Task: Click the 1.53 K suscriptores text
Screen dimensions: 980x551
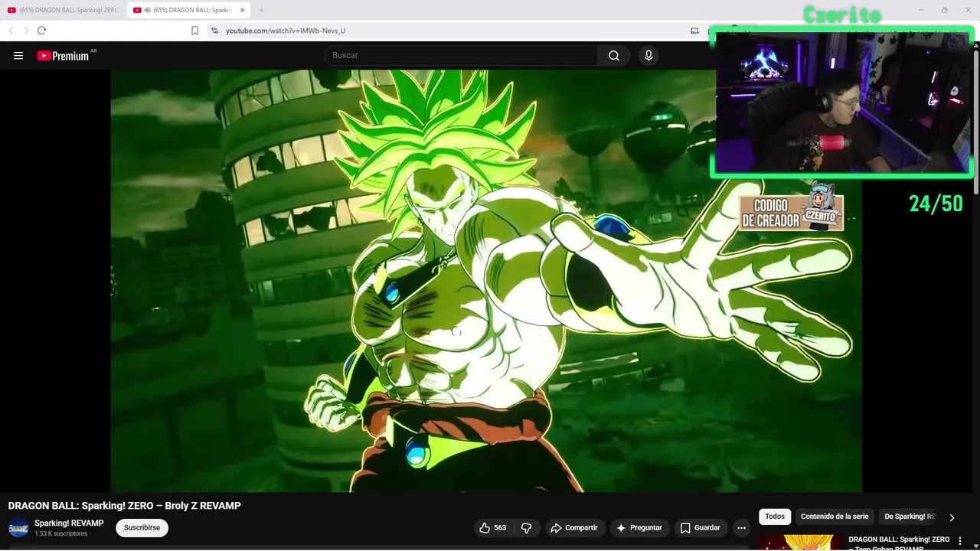Action: pos(60,533)
